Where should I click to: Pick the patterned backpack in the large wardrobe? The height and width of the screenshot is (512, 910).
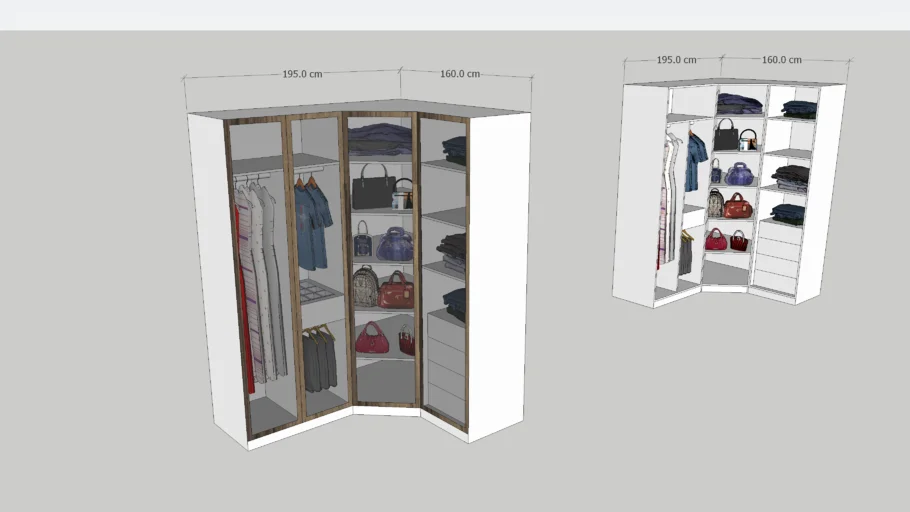click(x=365, y=287)
